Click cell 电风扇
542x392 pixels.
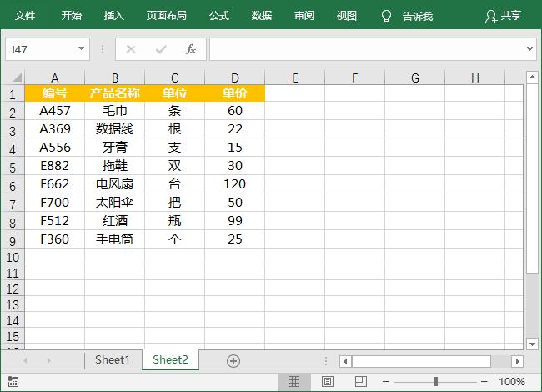point(114,183)
